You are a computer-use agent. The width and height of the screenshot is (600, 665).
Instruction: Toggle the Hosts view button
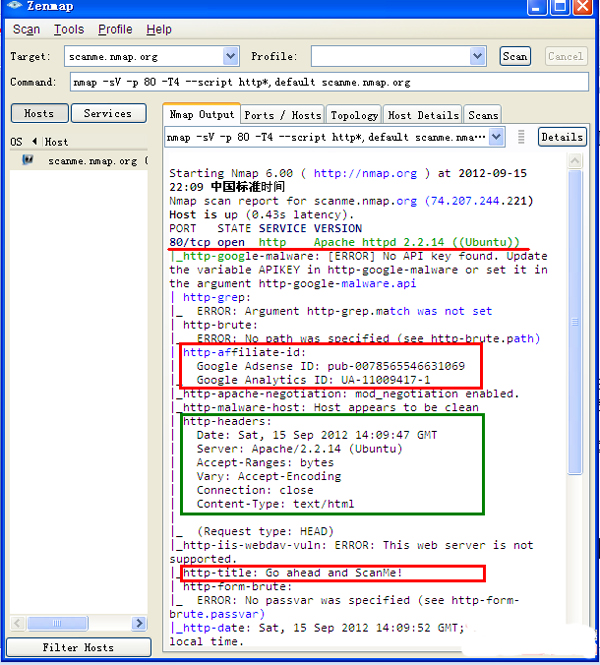39,113
